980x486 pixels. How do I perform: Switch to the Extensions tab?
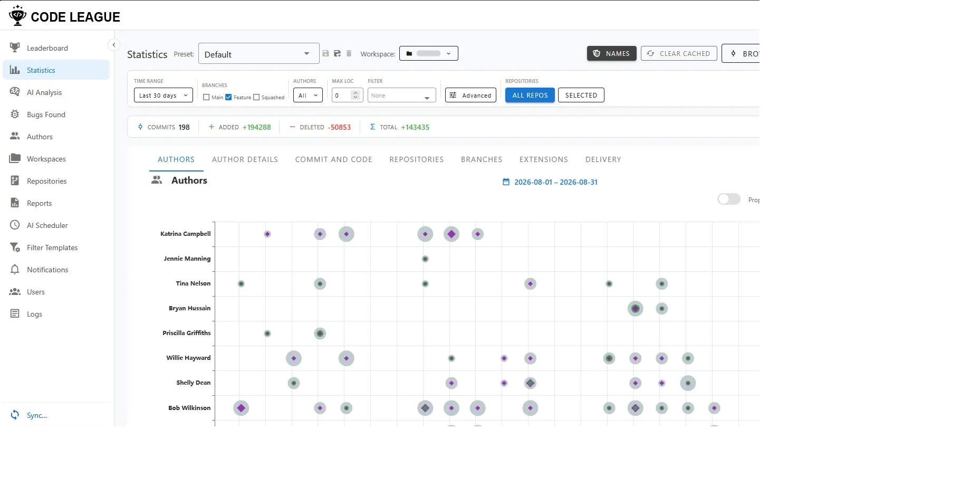pyautogui.click(x=543, y=159)
